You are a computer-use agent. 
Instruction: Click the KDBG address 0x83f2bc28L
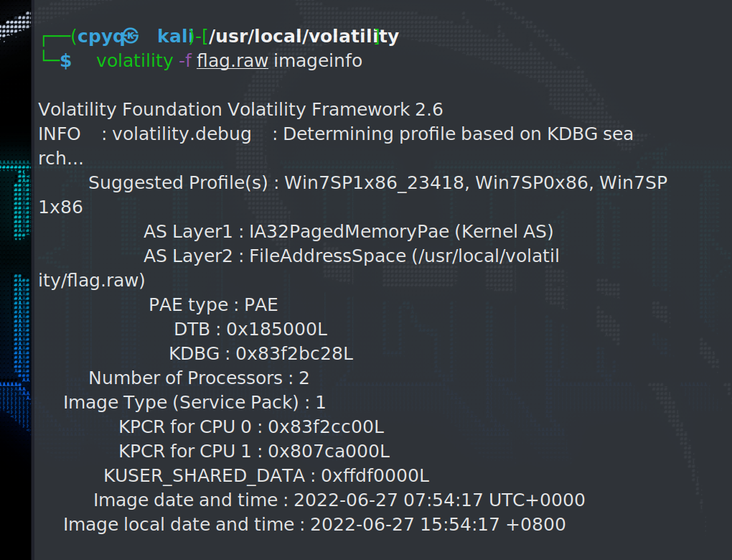(x=294, y=354)
